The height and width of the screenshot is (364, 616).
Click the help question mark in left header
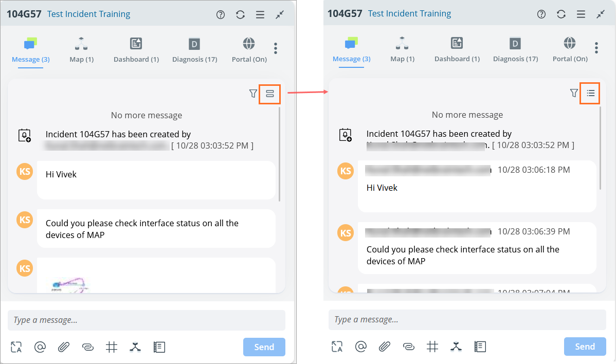point(221,14)
